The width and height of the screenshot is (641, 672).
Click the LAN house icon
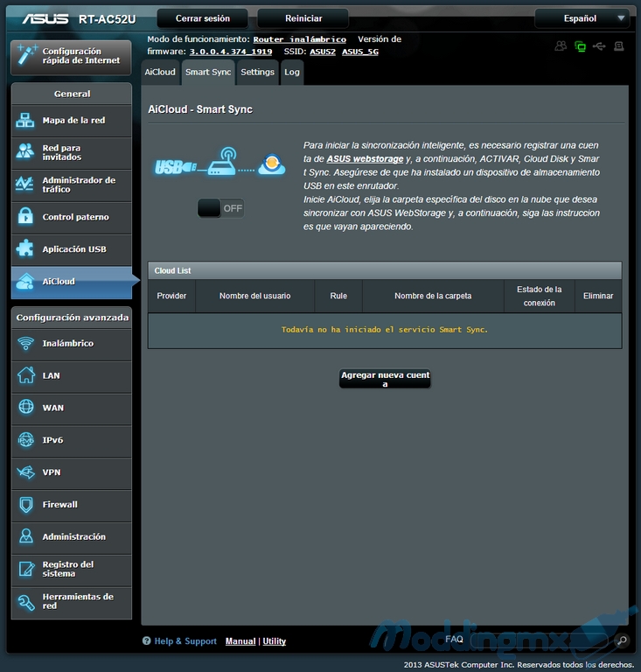pos(25,375)
